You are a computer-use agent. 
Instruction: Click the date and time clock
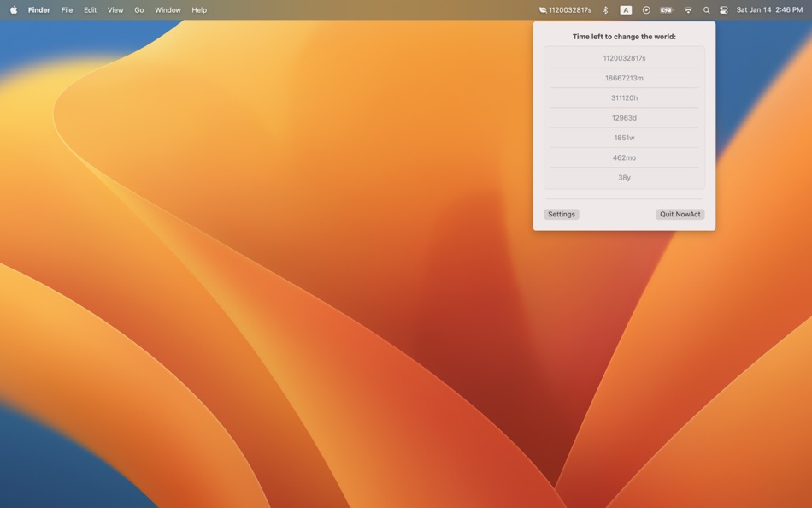tap(769, 10)
